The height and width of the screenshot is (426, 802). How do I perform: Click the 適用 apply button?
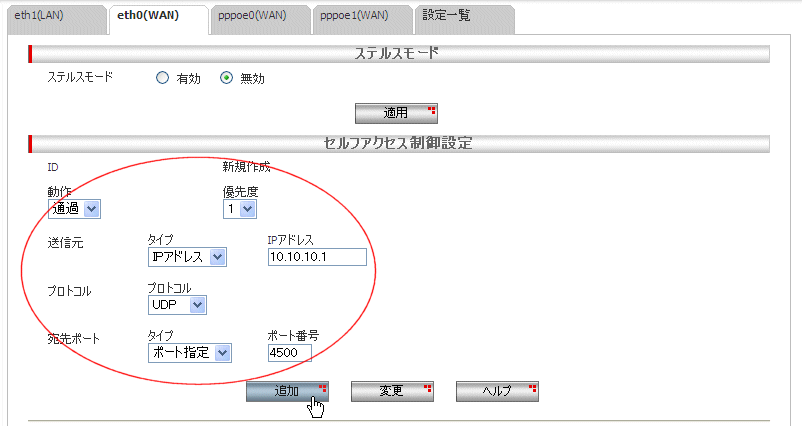click(396, 114)
